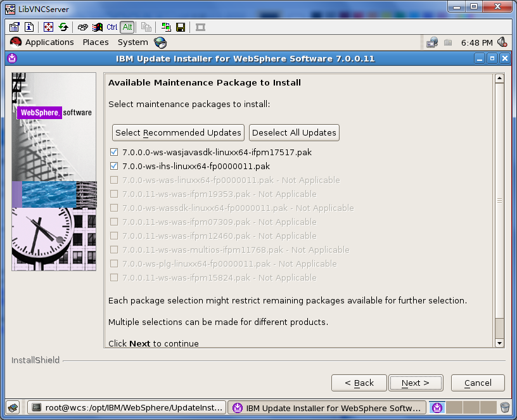Click checkbox for 7.0.0-ws-was-linuxx64-fp0000011.pak
This screenshot has height=420, width=517.
(114, 180)
